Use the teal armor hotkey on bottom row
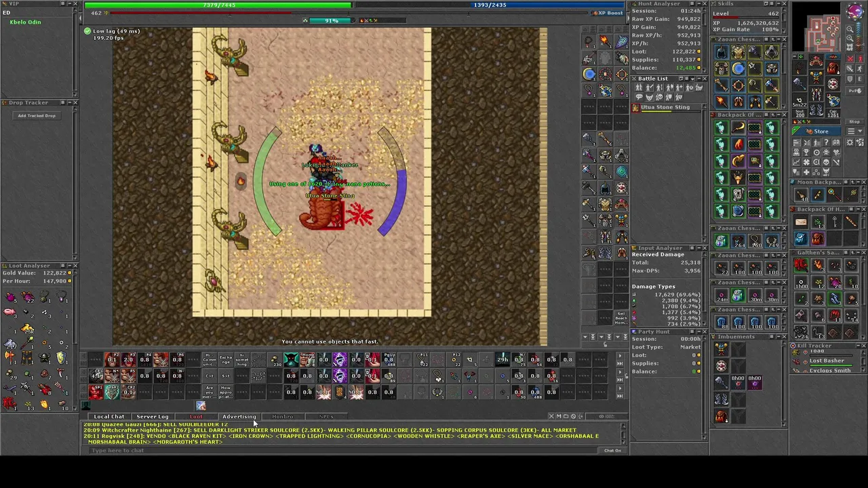Viewport: 868px width, 488px height. click(112, 392)
